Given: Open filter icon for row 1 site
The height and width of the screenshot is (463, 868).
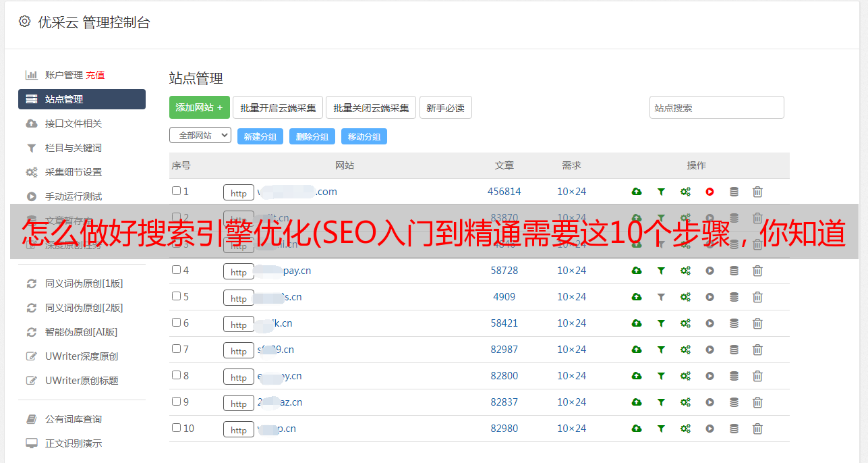Looking at the screenshot, I should click(x=661, y=192).
